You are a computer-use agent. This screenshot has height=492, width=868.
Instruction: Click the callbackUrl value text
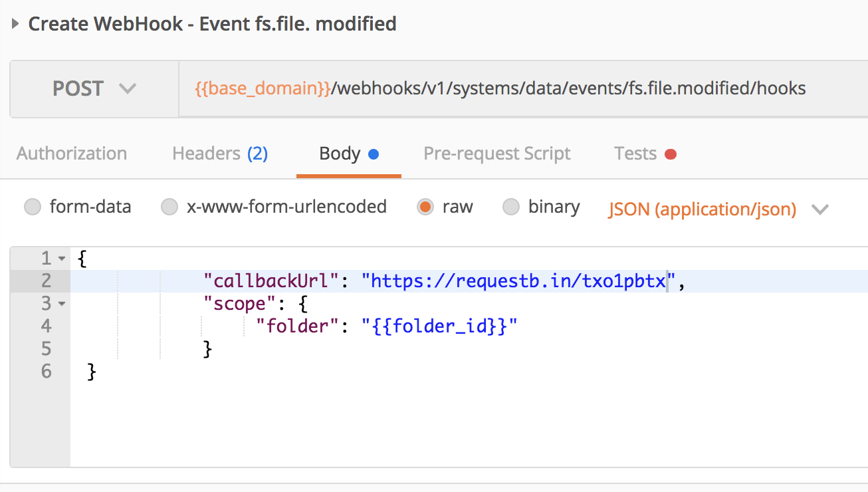pos(518,281)
